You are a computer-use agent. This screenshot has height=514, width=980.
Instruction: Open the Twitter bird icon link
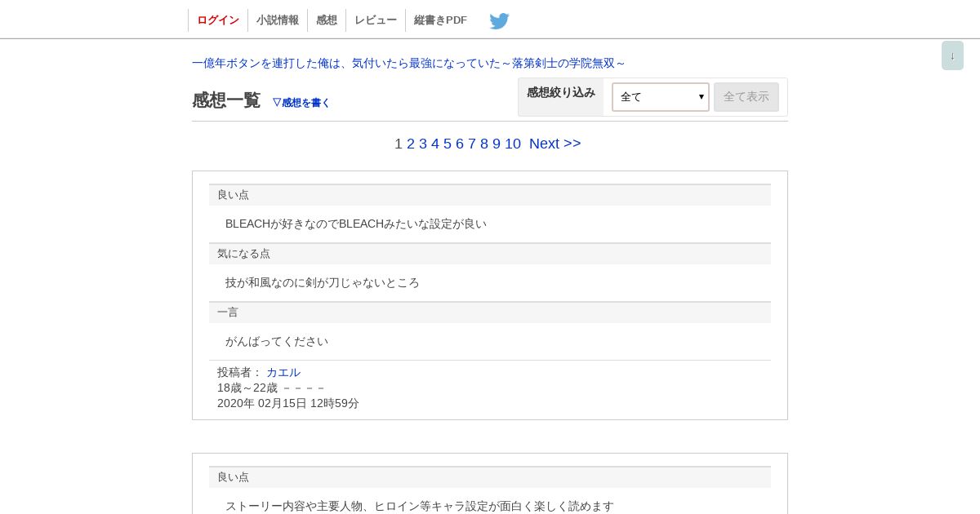coord(499,20)
